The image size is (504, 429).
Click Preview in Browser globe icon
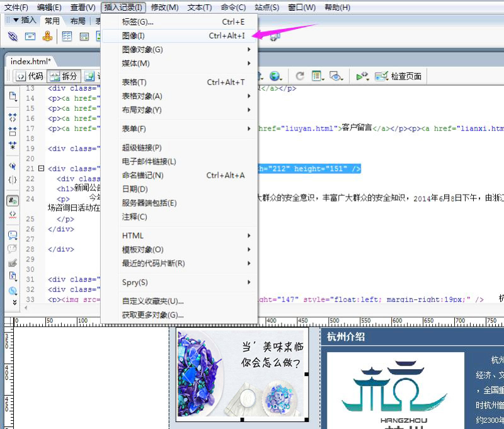275,76
